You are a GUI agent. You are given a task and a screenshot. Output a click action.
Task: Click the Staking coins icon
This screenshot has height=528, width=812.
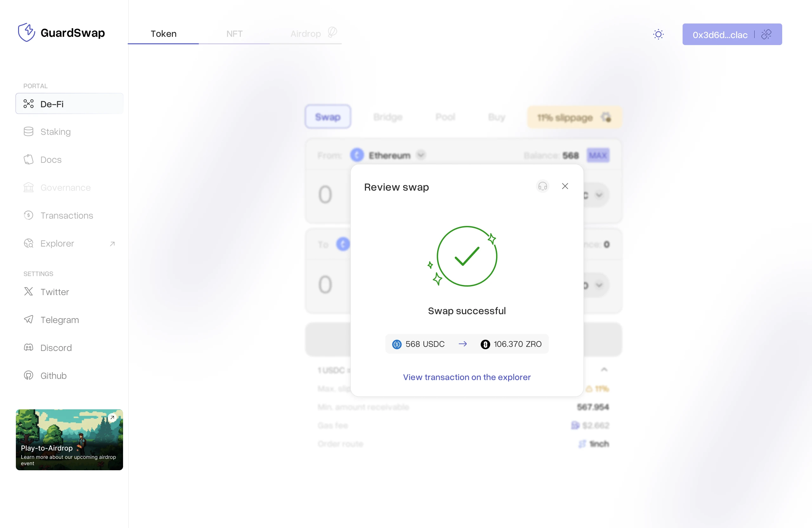point(29,131)
